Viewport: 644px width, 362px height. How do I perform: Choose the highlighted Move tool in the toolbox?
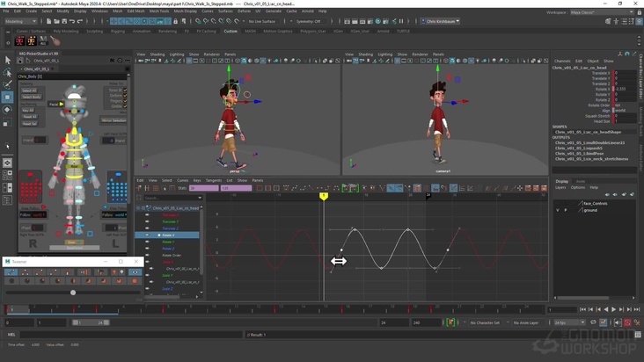[7, 98]
